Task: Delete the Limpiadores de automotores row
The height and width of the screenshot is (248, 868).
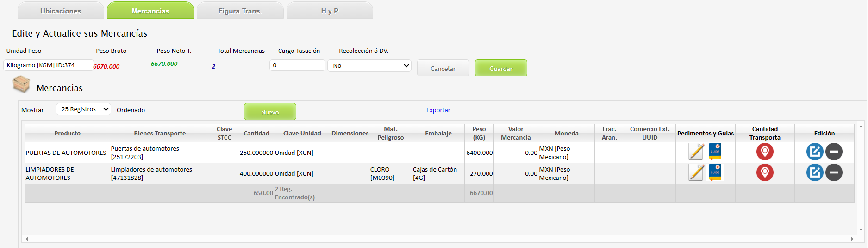Action: point(834,172)
